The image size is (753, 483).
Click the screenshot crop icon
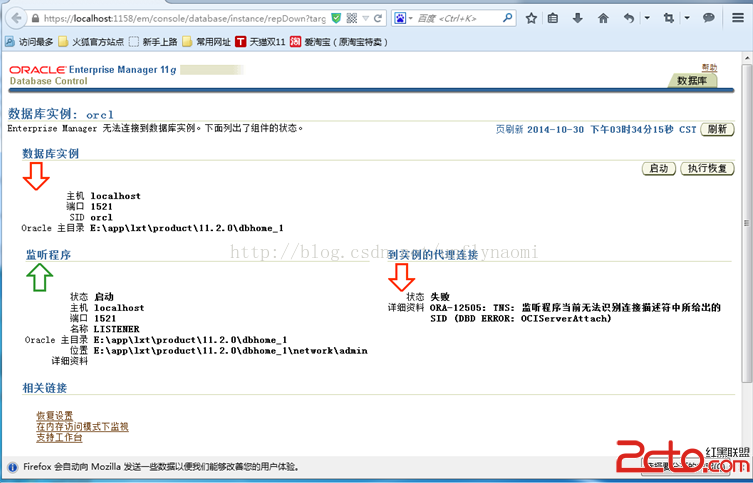pyautogui.click(x=668, y=18)
